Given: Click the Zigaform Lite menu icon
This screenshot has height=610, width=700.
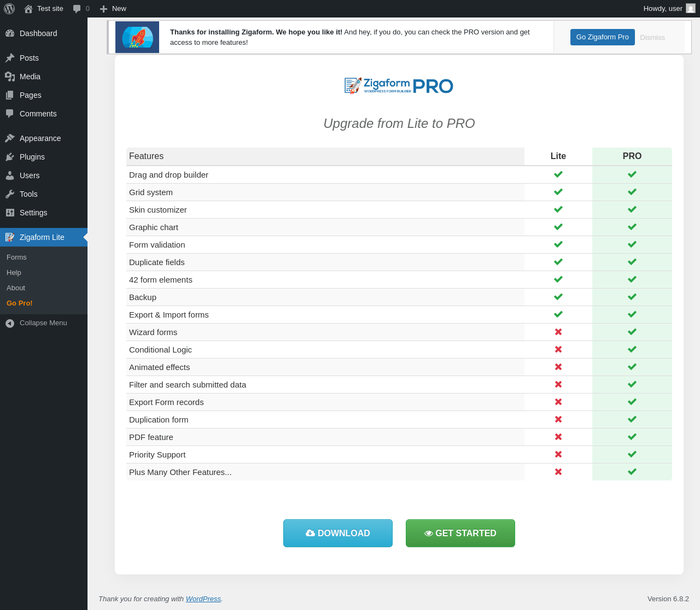Looking at the screenshot, I should pos(10,237).
